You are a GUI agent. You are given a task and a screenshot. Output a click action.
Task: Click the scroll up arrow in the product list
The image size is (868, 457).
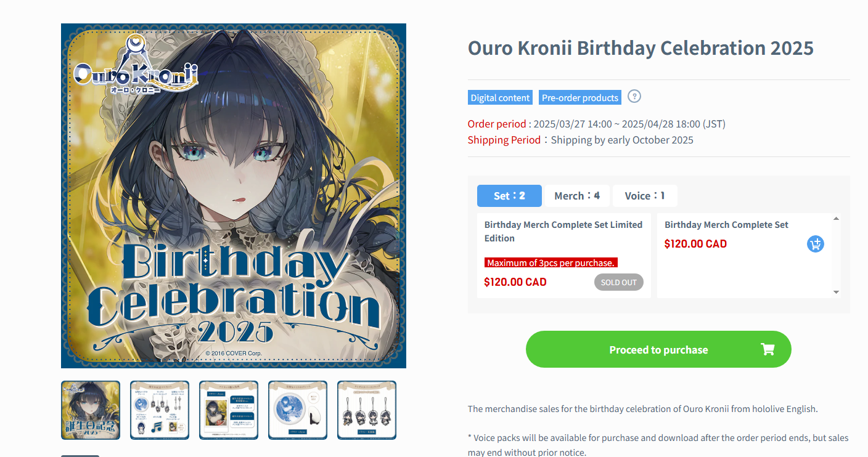pos(837,219)
